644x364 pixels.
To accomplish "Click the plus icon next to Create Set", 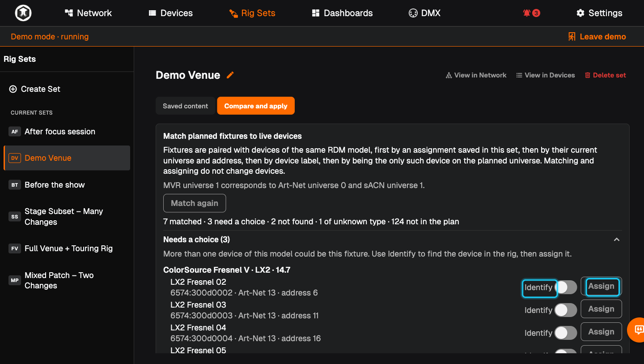I will (x=13, y=89).
